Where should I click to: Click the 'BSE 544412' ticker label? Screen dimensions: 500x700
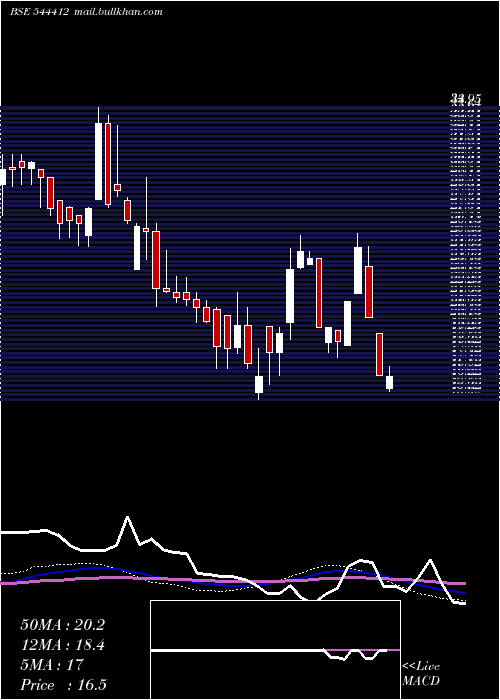[x=39, y=12]
